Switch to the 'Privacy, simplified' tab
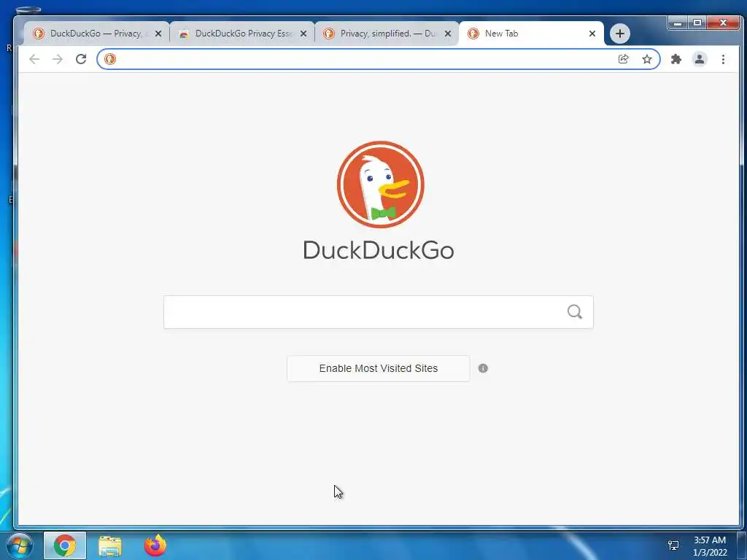This screenshot has width=747, height=560. point(387,34)
